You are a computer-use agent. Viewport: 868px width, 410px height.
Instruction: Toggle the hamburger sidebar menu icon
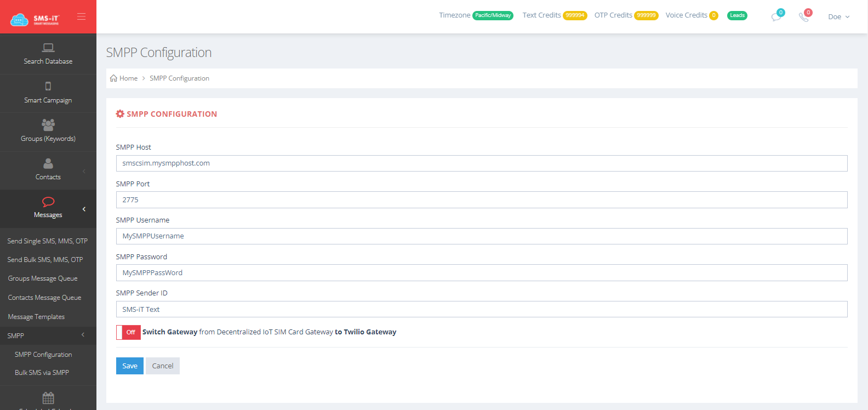pos(81,16)
